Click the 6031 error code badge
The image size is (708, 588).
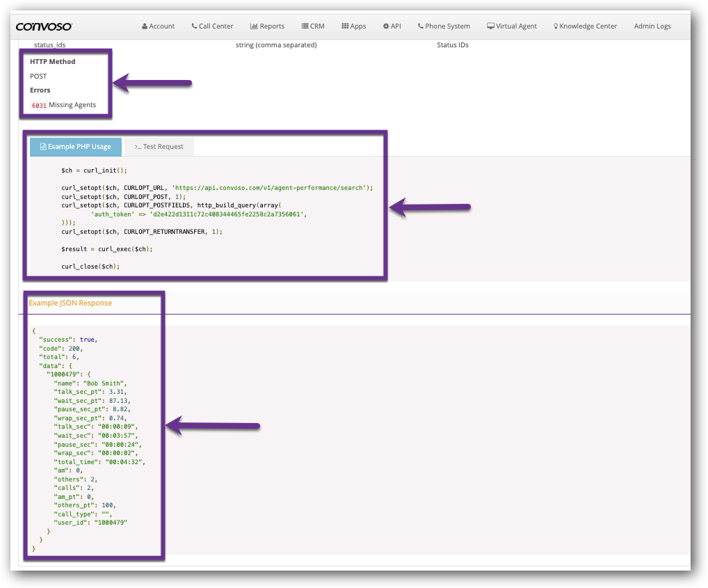tap(39, 105)
